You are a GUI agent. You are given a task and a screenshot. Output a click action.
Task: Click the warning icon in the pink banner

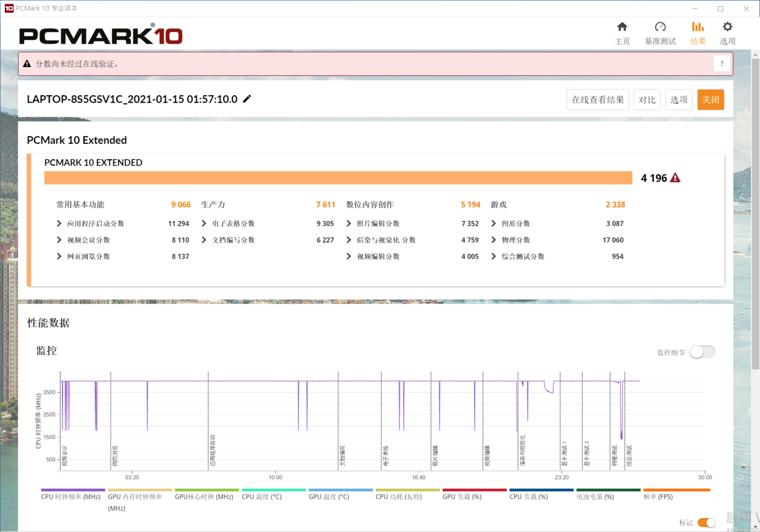27,64
